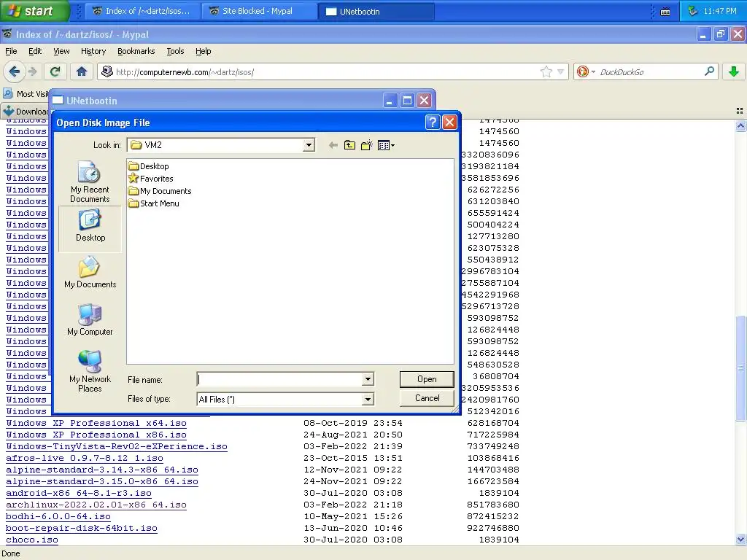The height and width of the screenshot is (560, 747).
Task: Open the Bookmarks menu in Mypal
Action: [136, 51]
